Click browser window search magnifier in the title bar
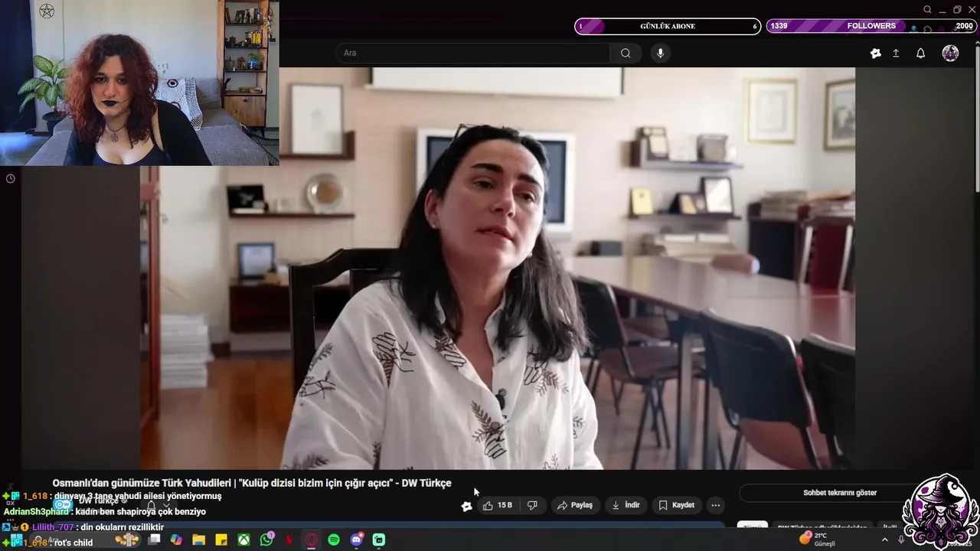 tap(927, 10)
